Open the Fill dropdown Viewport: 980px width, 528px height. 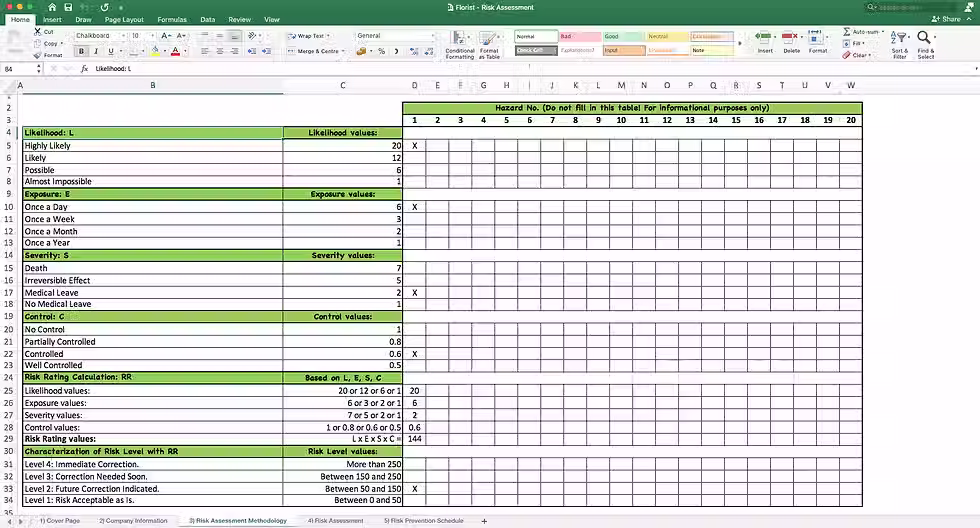tap(854, 43)
